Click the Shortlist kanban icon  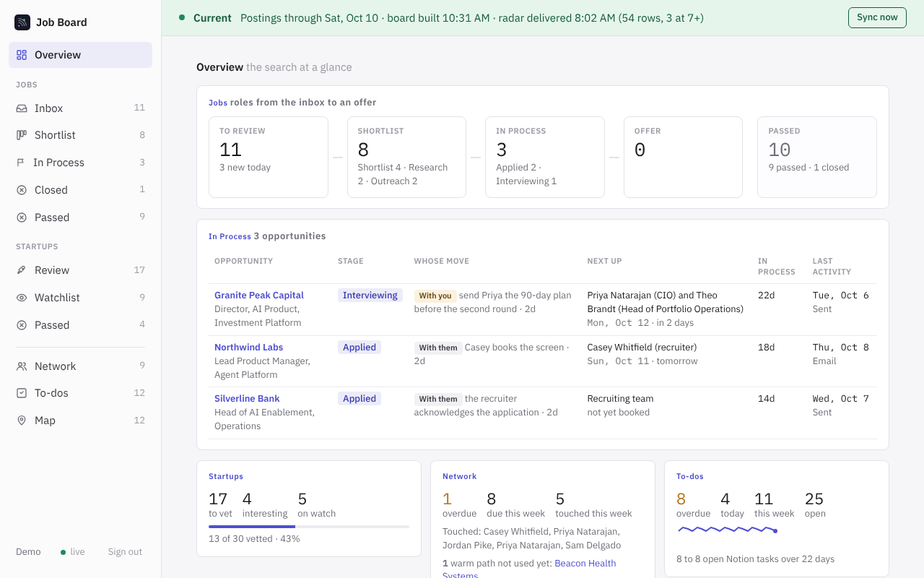tap(22, 135)
